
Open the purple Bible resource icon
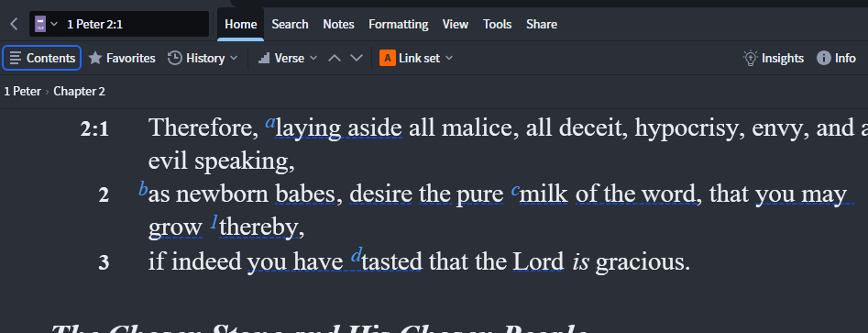pos(39,24)
